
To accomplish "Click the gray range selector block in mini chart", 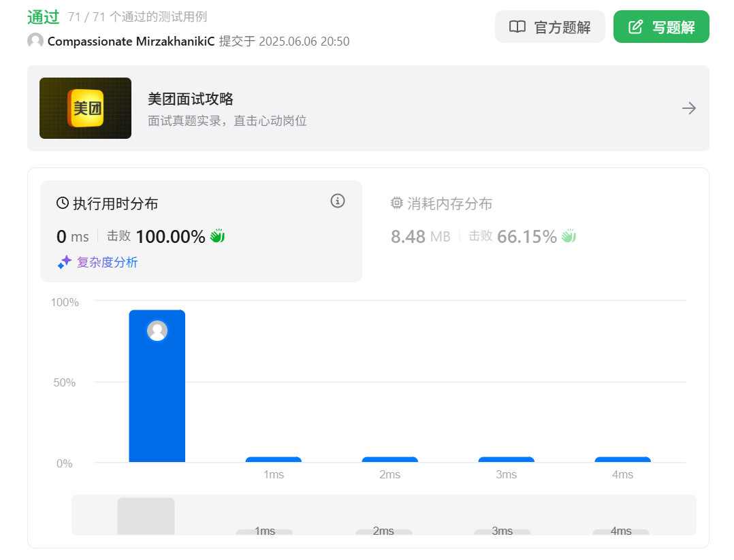I will click(x=146, y=516).
